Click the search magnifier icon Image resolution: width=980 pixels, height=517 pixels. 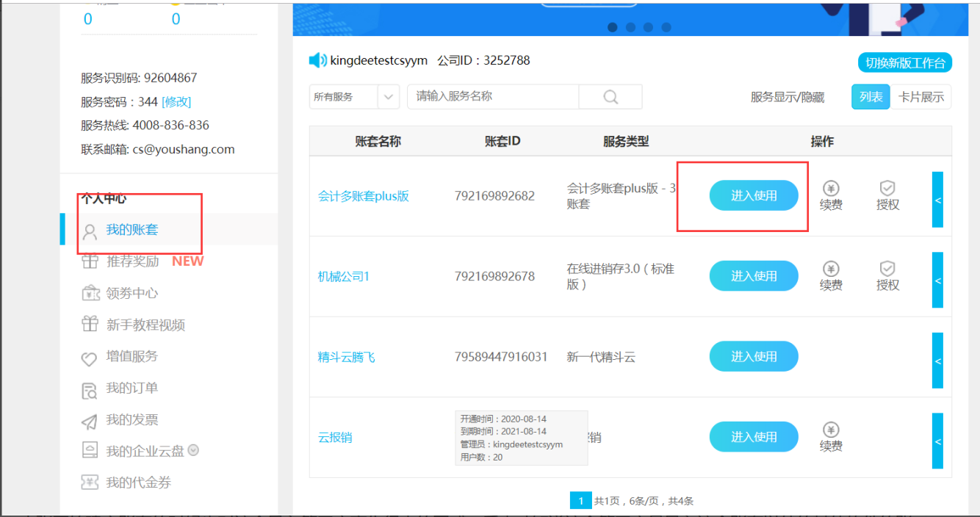coord(610,97)
